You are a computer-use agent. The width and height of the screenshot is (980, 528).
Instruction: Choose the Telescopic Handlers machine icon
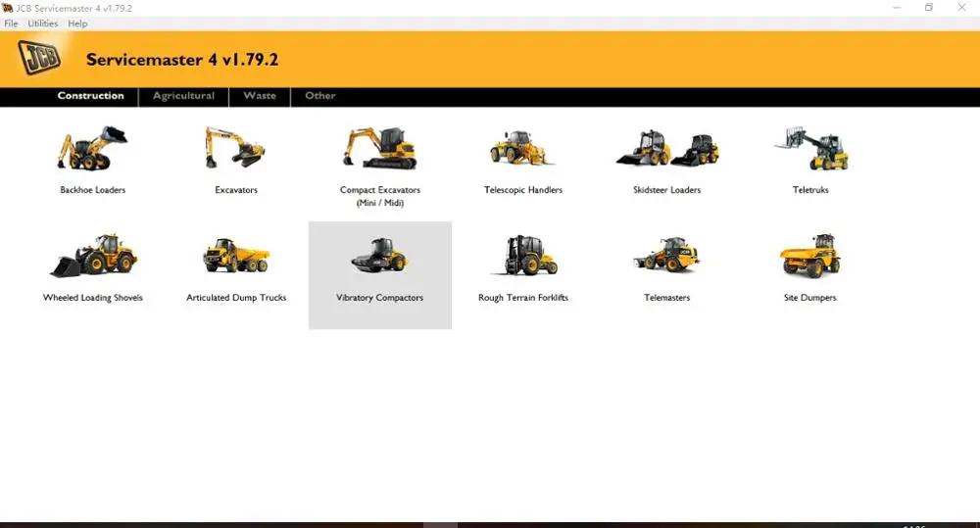(x=522, y=148)
